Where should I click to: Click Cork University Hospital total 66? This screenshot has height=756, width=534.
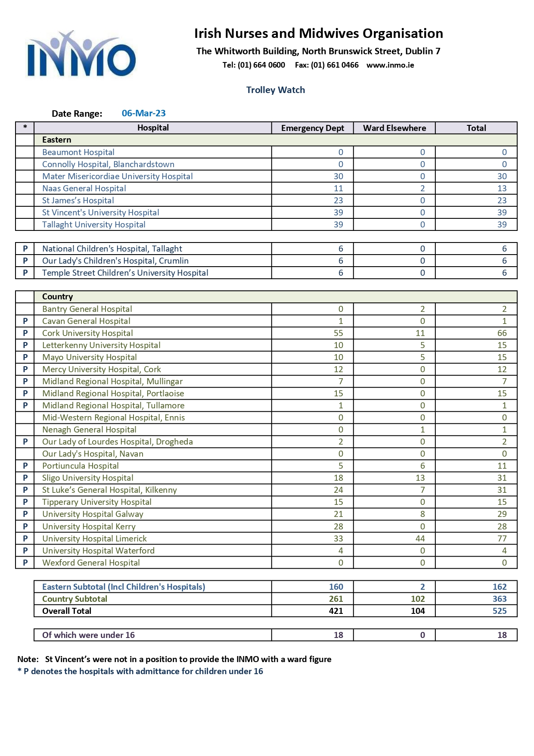[502, 333]
